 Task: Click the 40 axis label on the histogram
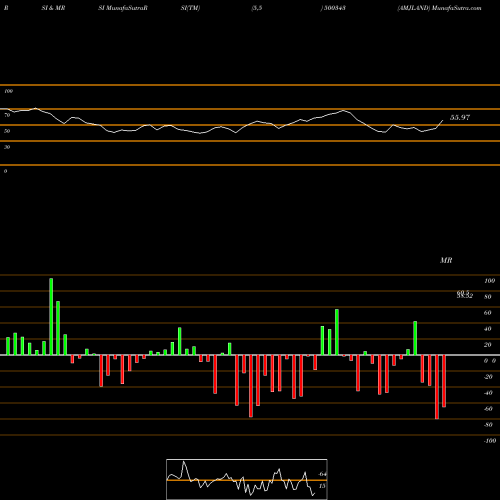click(488, 329)
